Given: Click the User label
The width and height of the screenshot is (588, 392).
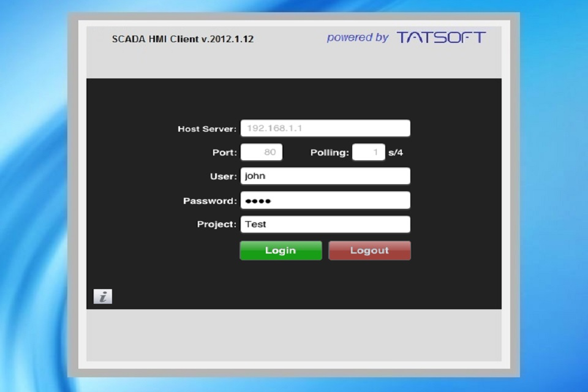Looking at the screenshot, I should pos(224,176).
